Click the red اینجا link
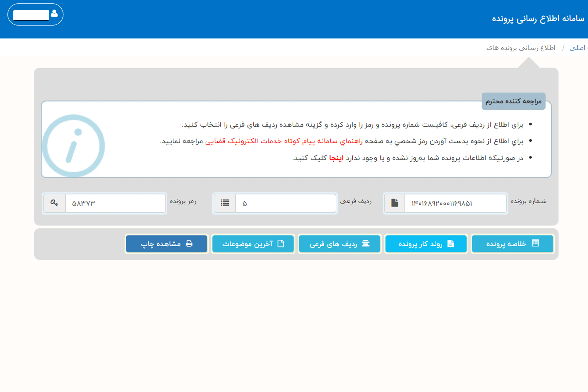This screenshot has width=588, height=392. point(336,158)
